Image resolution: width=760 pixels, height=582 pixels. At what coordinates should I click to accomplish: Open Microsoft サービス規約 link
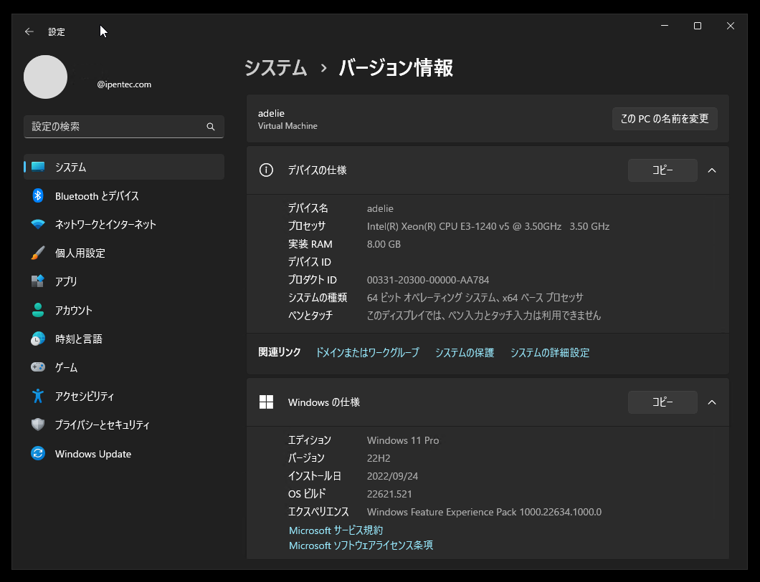tap(335, 531)
